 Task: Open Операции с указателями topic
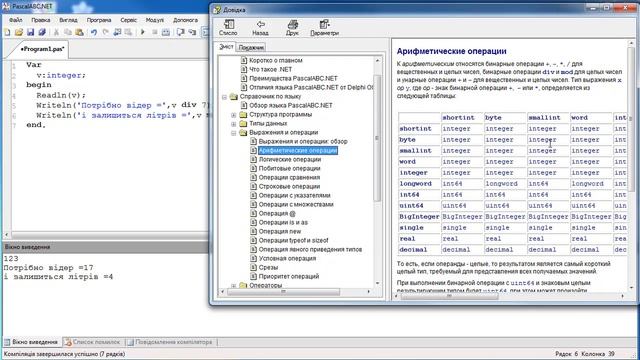pyautogui.click(x=294, y=196)
